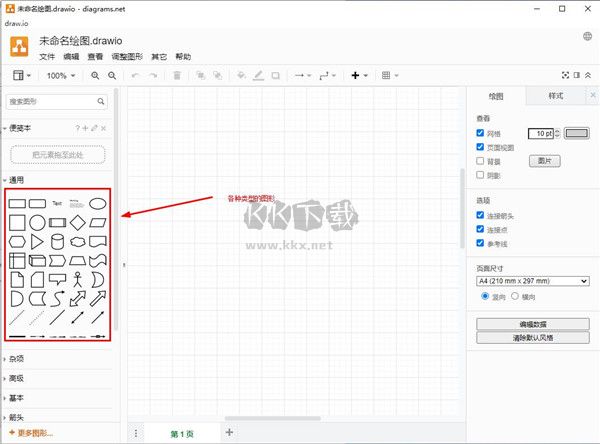Click the send to back icon
This screenshot has height=444, width=600.
(217, 75)
